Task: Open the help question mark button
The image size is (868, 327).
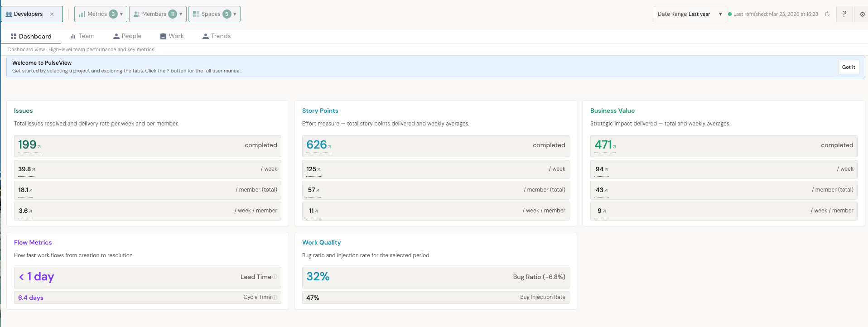Action: [844, 14]
